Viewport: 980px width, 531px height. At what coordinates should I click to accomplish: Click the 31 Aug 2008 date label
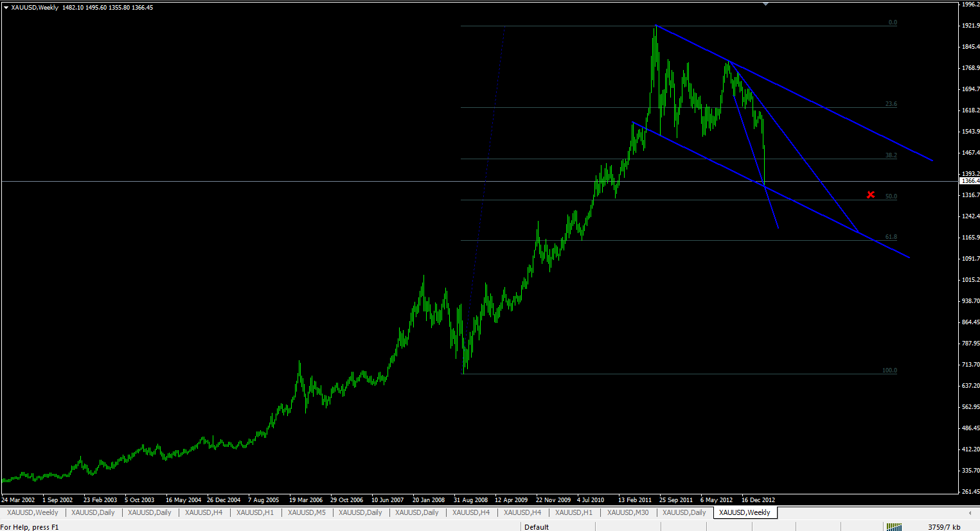point(470,500)
